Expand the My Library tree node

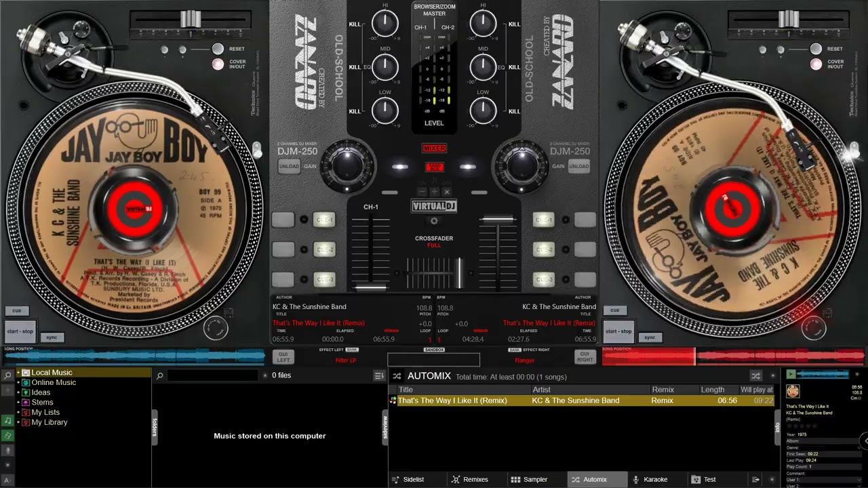[x=18, y=422]
